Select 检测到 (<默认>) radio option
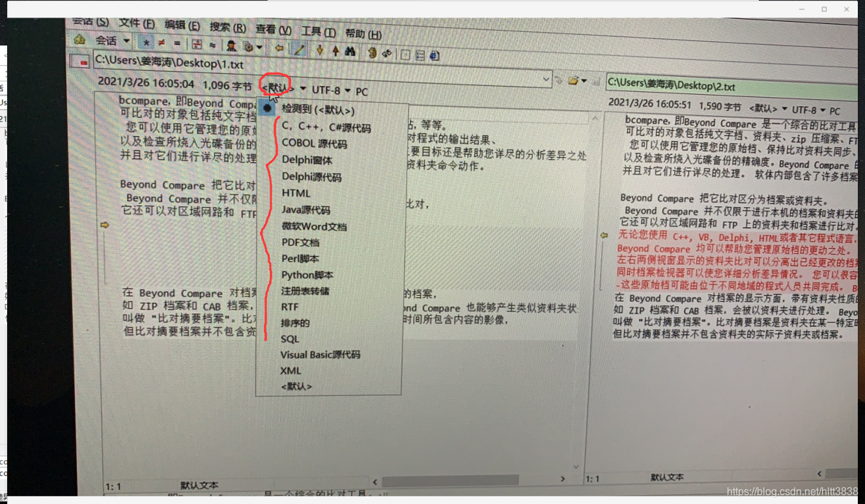The image size is (865, 504). (x=318, y=110)
